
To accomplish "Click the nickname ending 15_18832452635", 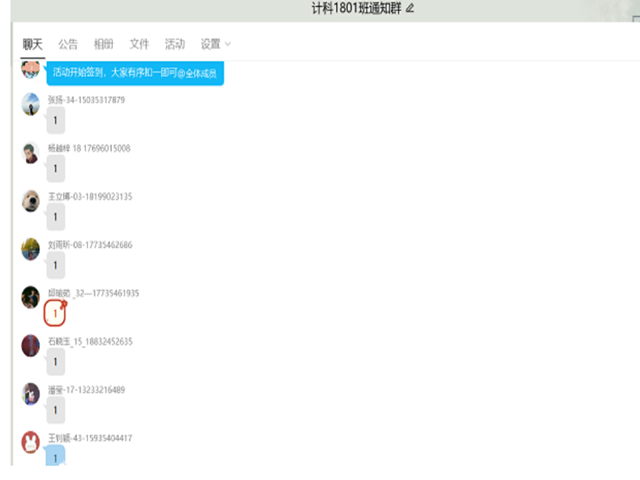I will pyautogui.click(x=90, y=342).
